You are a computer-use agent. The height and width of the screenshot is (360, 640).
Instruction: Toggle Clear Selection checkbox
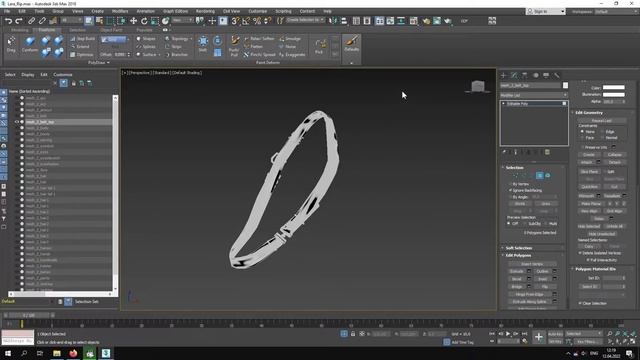[580, 303]
